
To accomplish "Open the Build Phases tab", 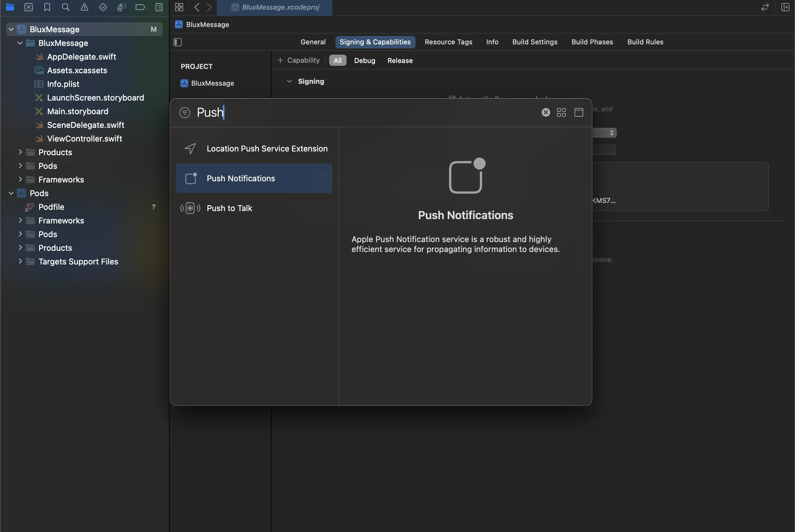I will click(x=592, y=42).
